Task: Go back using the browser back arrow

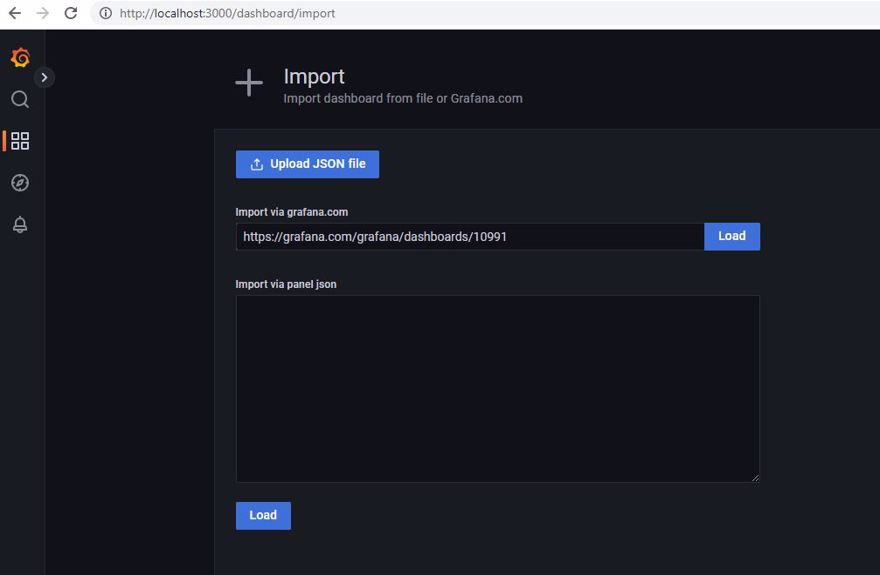Action: click(x=14, y=13)
